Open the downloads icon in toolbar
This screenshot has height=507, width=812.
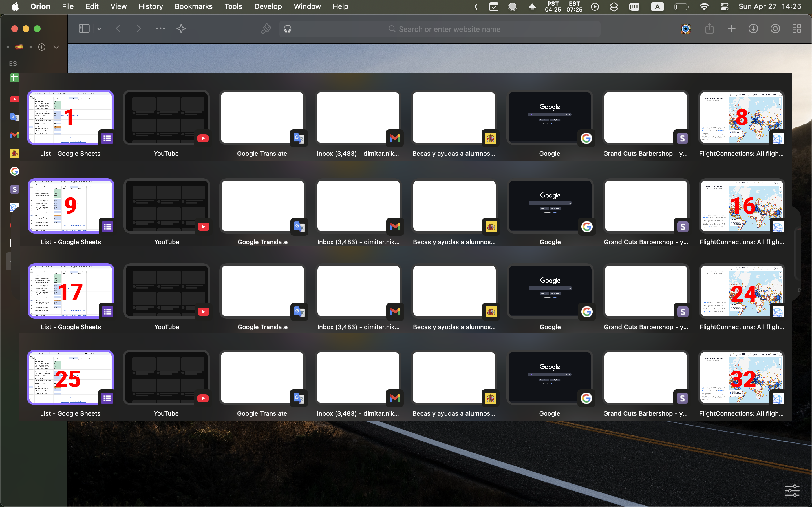(x=753, y=29)
